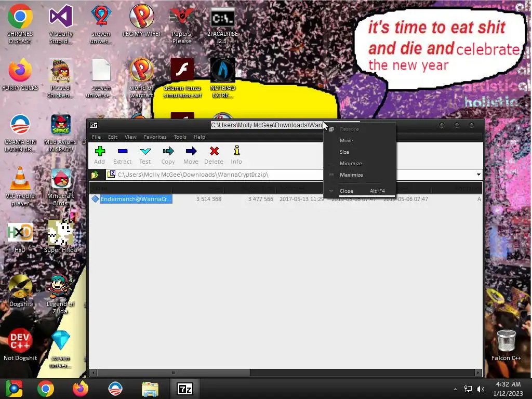Viewport: 532px width, 399px height.
Task: Select VLC media player desktop icon
Action: pos(20,187)
